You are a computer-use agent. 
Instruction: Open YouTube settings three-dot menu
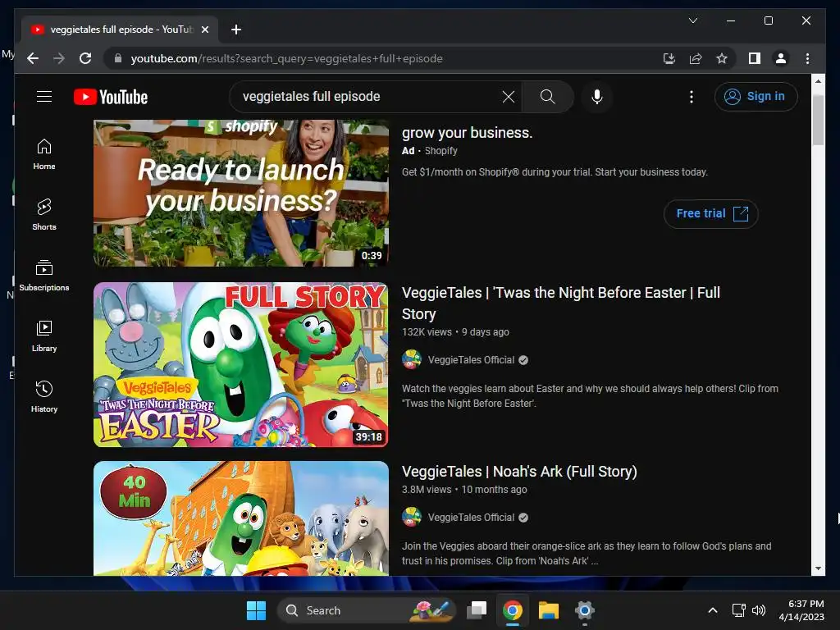(x=692, y=97)
